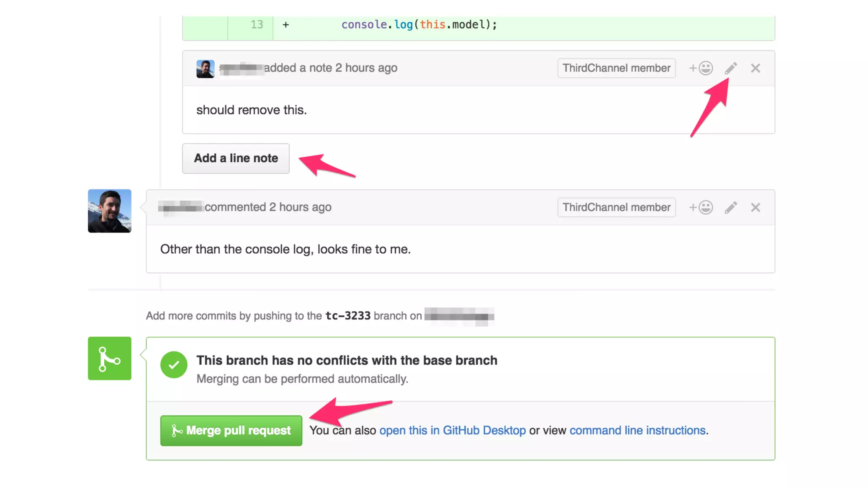
Task: Click the green checkmark status icon
Action: [174, 365]
